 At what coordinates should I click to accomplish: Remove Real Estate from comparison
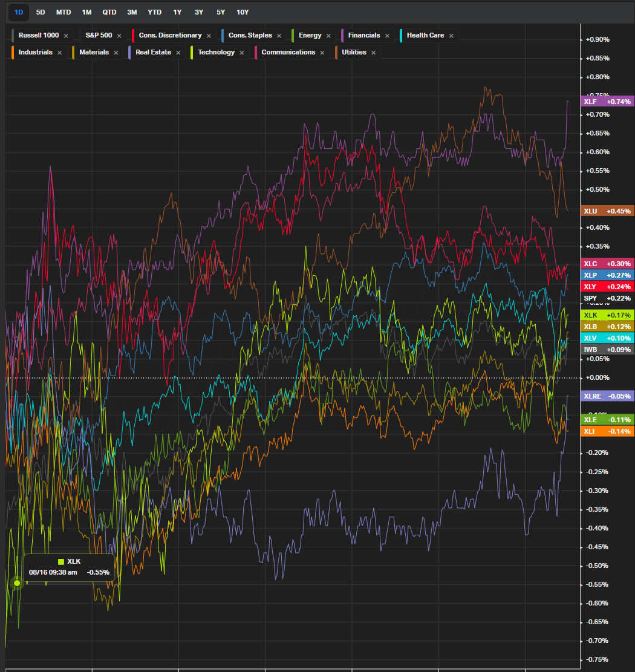(x=178, y=53)
